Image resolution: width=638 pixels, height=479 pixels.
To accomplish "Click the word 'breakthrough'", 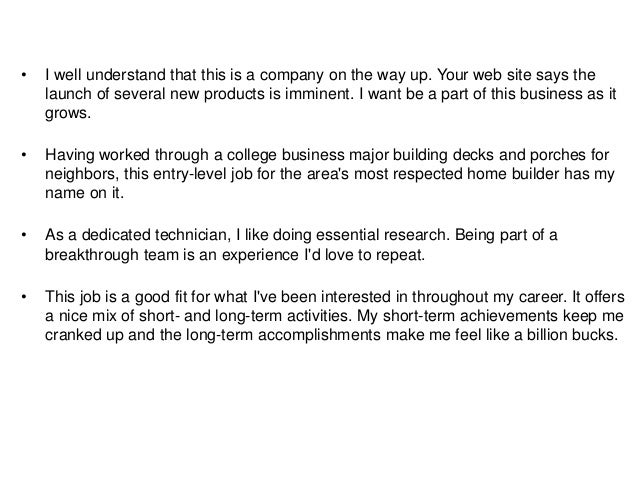I will (x=92, y=255).
